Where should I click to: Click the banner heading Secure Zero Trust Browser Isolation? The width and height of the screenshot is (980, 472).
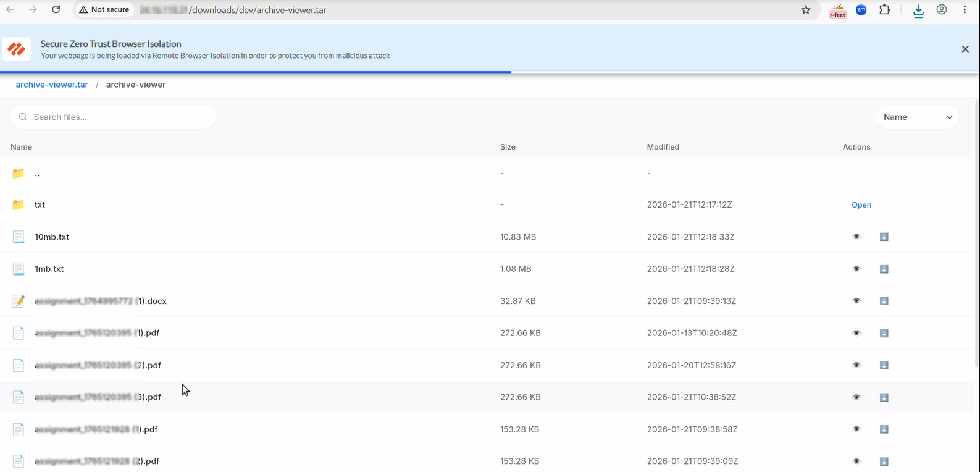click(111, 44)
